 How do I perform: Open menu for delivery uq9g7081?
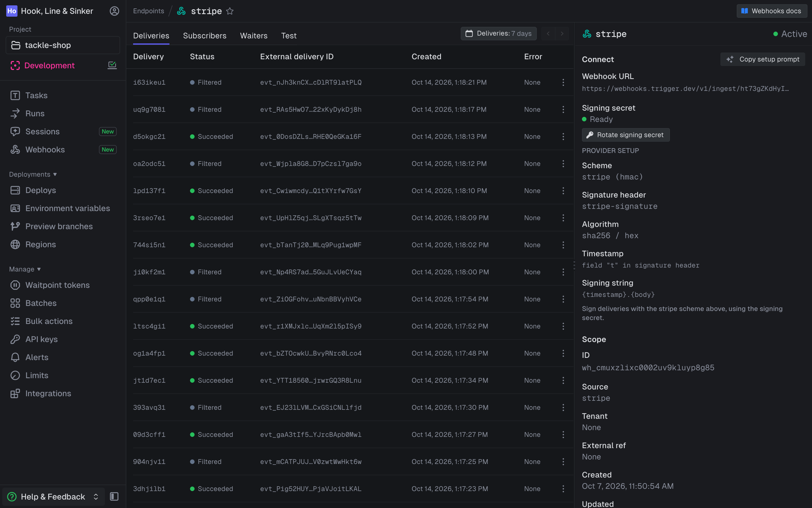(x=563, y=110)
